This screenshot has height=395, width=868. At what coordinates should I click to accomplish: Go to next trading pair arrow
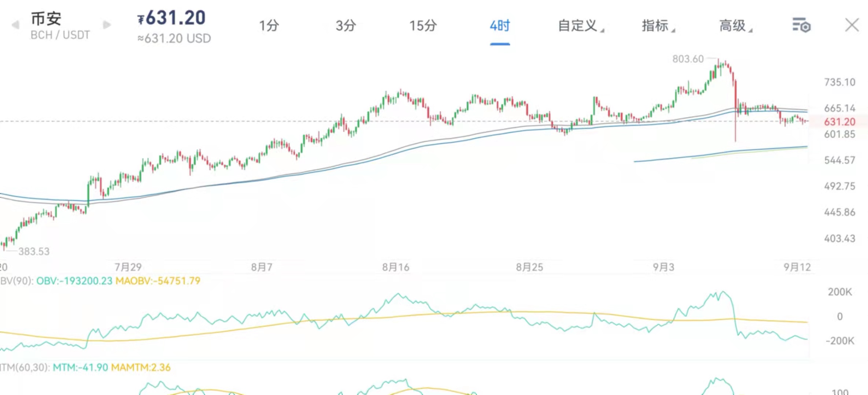[107, 25]
